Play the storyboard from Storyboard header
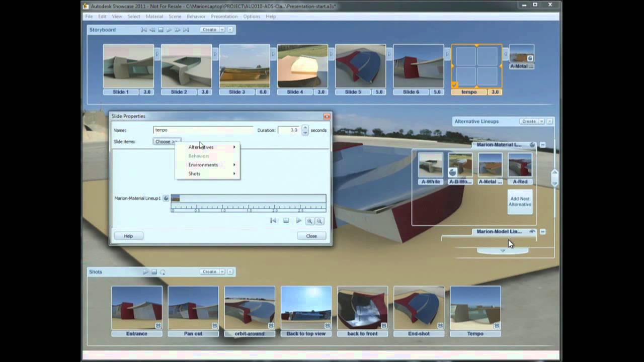This screenshot has height=362, width=644. point(169,30)
